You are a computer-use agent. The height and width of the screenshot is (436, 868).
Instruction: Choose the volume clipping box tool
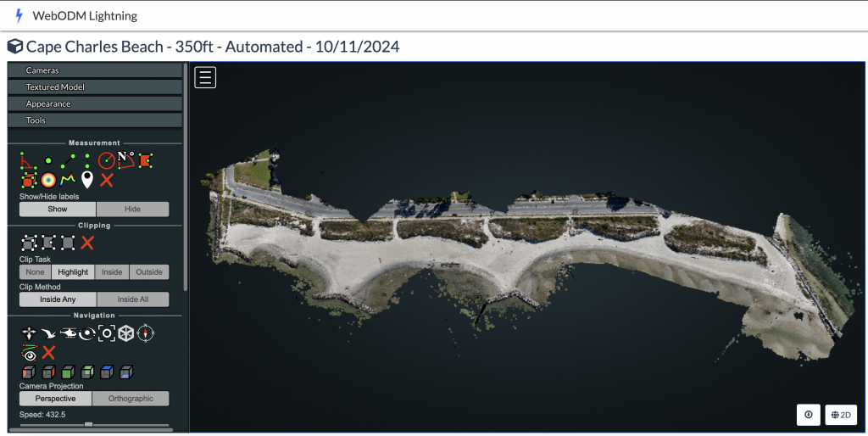tap(29, 243)
